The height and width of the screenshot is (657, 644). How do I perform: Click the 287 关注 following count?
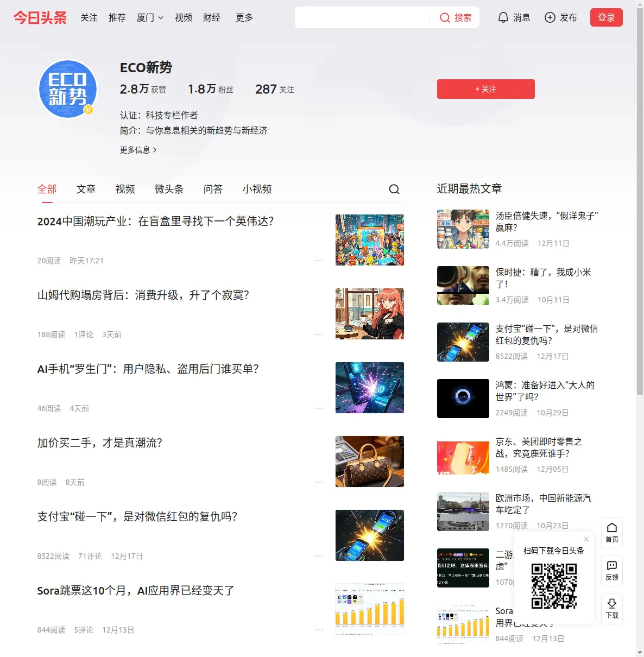(x=275, y=89)
